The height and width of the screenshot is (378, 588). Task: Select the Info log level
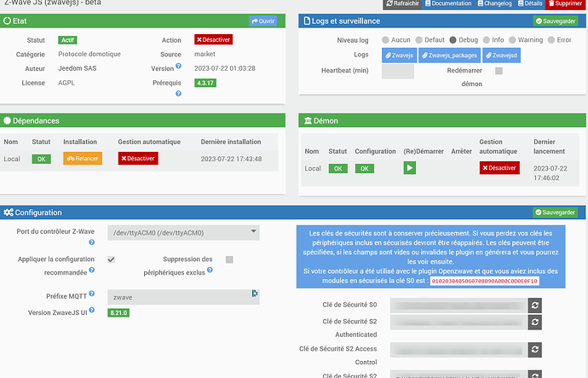(x=487, y=40)
